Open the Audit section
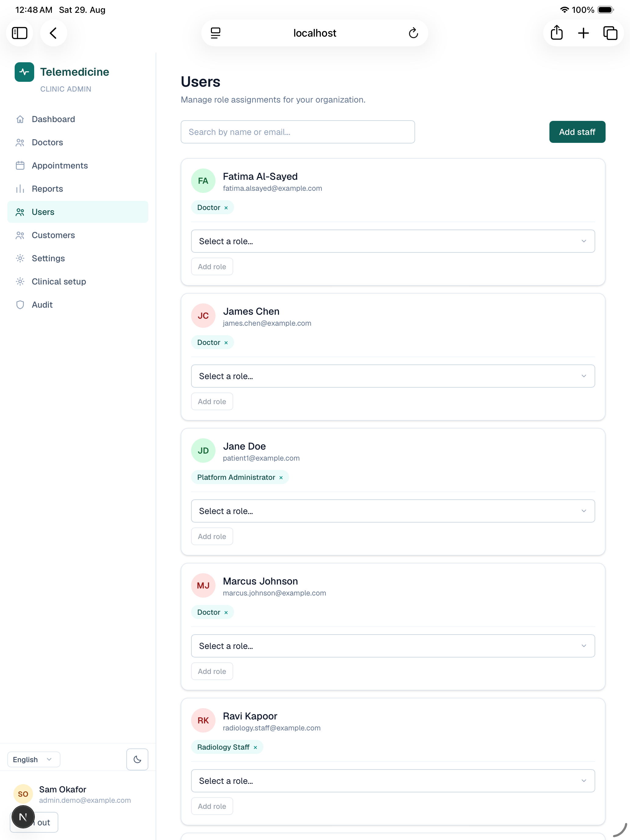Viewport: 630px width, 840px height. (x=78, y=305)
